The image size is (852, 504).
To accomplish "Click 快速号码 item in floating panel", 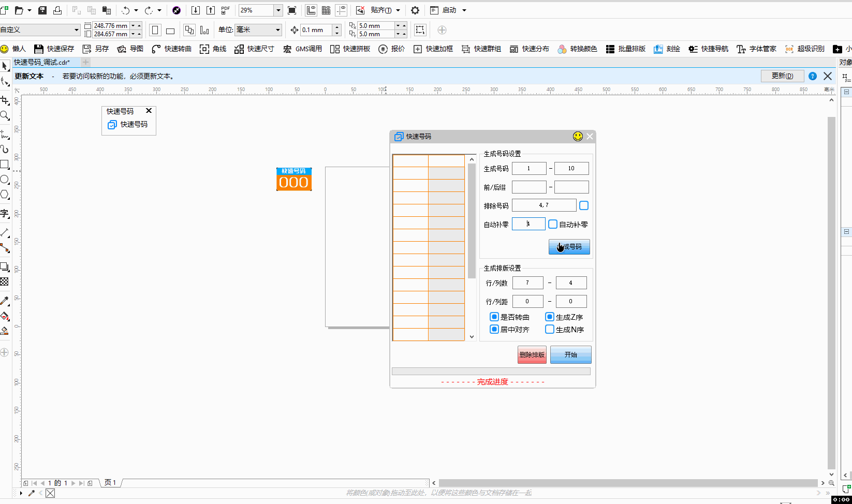I will point(127,125).
